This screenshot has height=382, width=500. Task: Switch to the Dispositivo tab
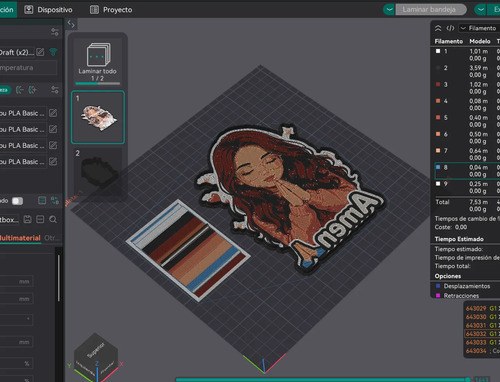pos(48,10)
